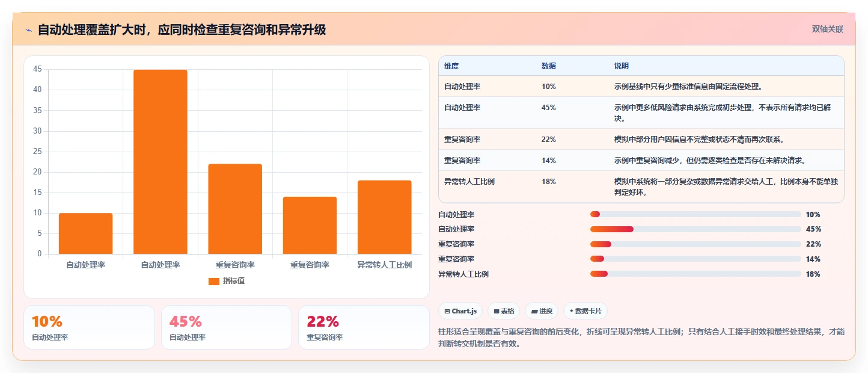The height and width of the screenshot is (373, 868).
Task: Click the 异常转人工比例 x-axis label on chart
Action: coord(385,265)
